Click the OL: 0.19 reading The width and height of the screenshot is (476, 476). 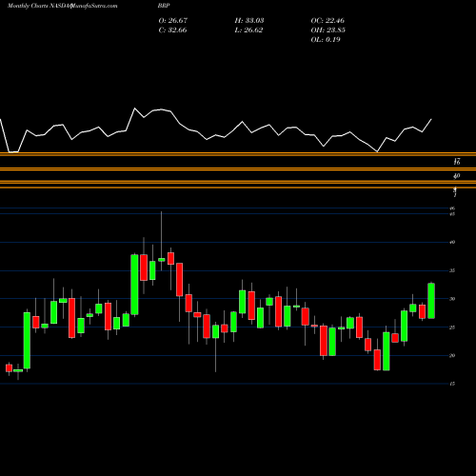326,40
